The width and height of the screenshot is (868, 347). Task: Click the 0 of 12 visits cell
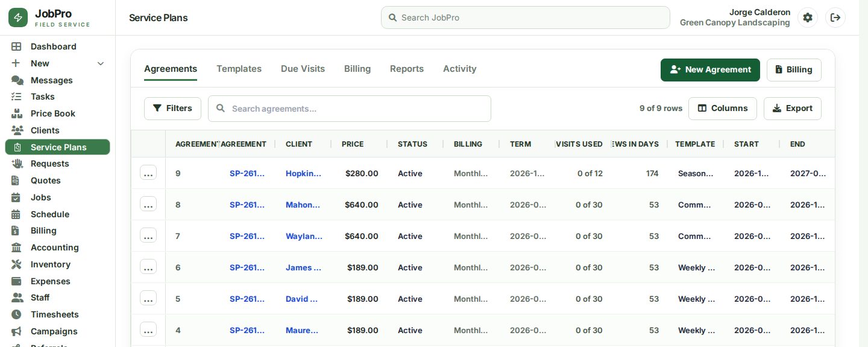point(590,173)
